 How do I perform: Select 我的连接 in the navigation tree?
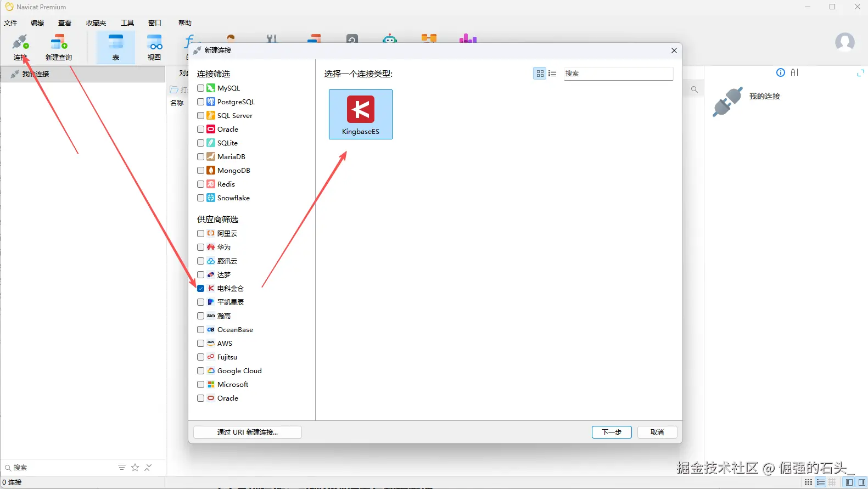[83, 74]
